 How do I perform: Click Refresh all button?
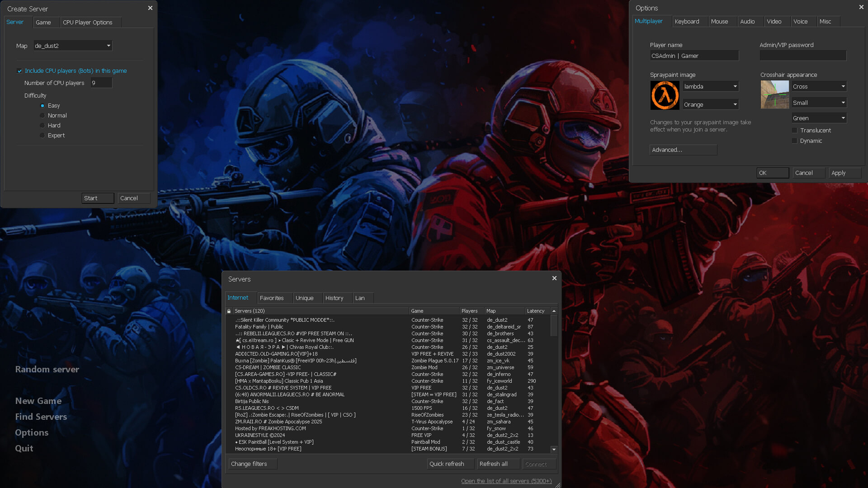(x=498, y=464)
